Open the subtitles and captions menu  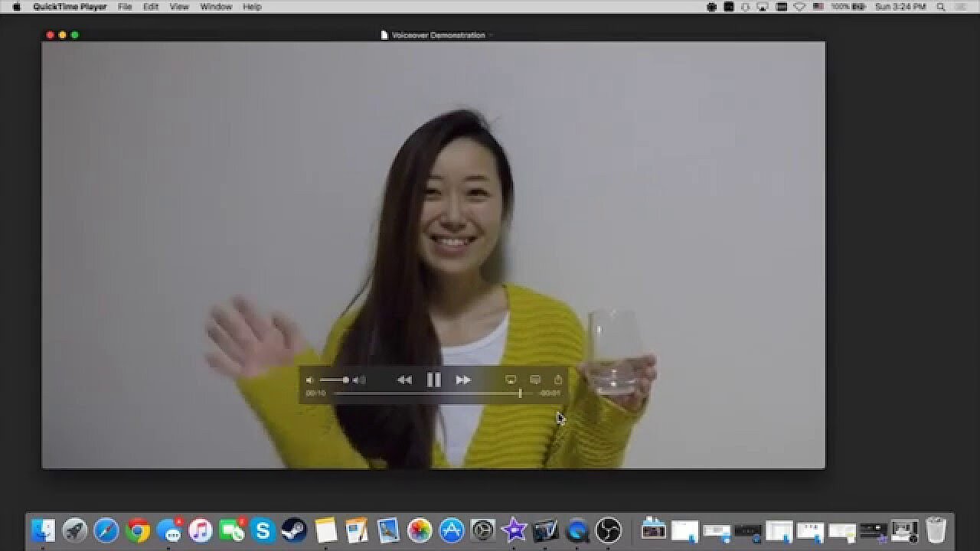pos(535,380)
